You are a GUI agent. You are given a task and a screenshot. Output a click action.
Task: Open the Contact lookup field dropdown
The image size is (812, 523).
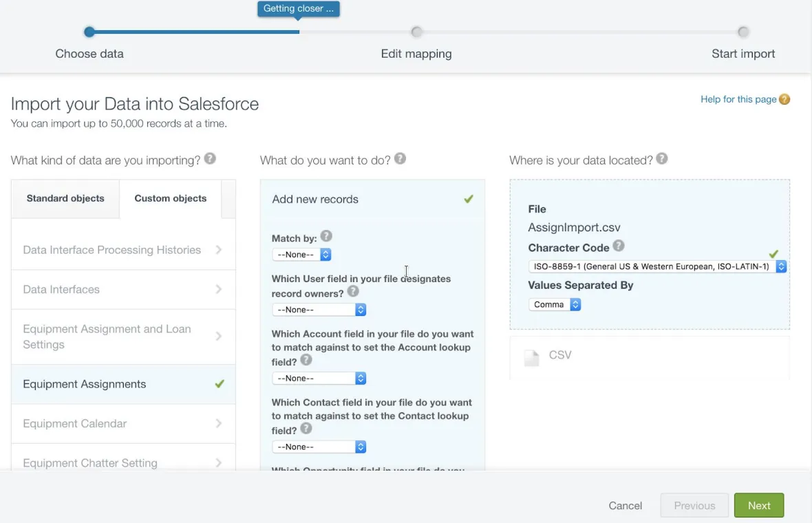coord(319,447)
